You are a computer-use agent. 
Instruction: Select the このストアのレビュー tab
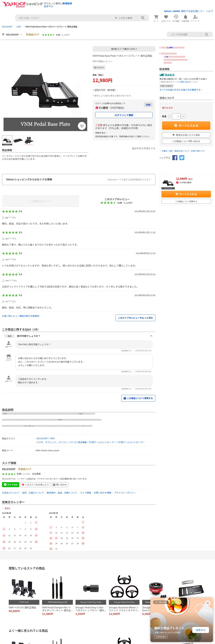coord(117,201)
